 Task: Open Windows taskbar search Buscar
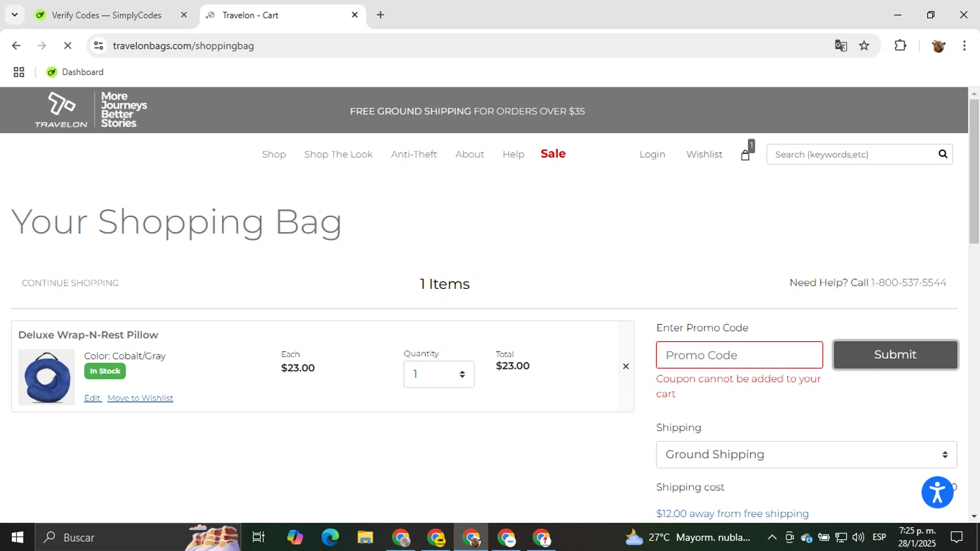pyautogui.click(x=137, y=537)
